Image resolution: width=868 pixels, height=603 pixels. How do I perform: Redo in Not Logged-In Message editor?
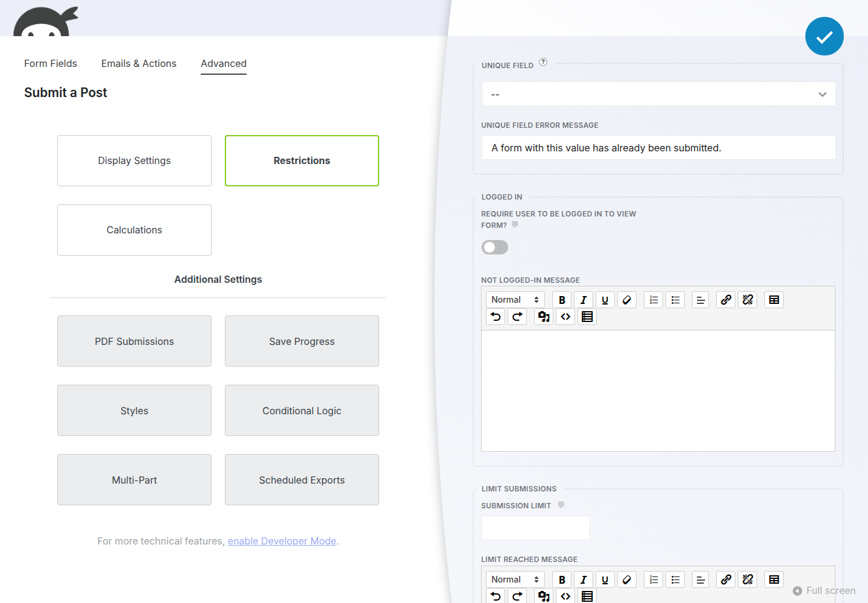517,317
